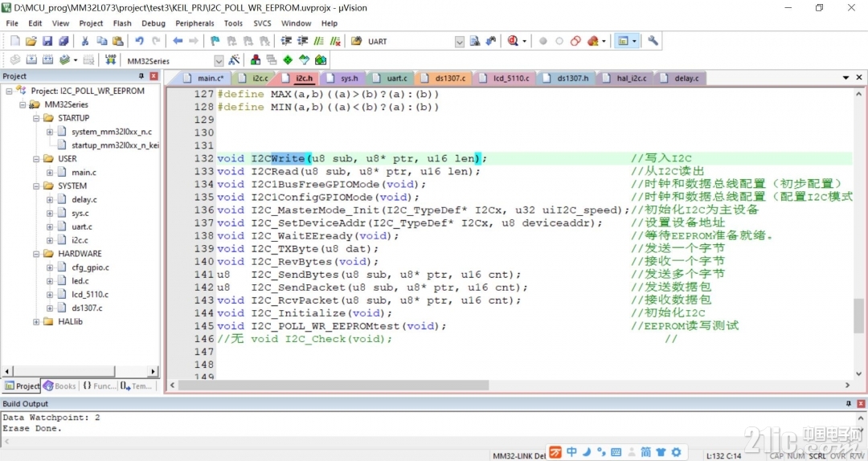This screenshot has width=868, height=461.
Task: Open the UART find text dropdown arrow
Action: (x=460, y=42)
